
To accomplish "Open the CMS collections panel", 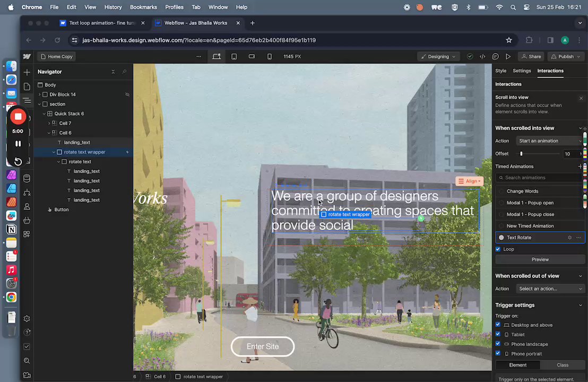I will click(27, 178).
